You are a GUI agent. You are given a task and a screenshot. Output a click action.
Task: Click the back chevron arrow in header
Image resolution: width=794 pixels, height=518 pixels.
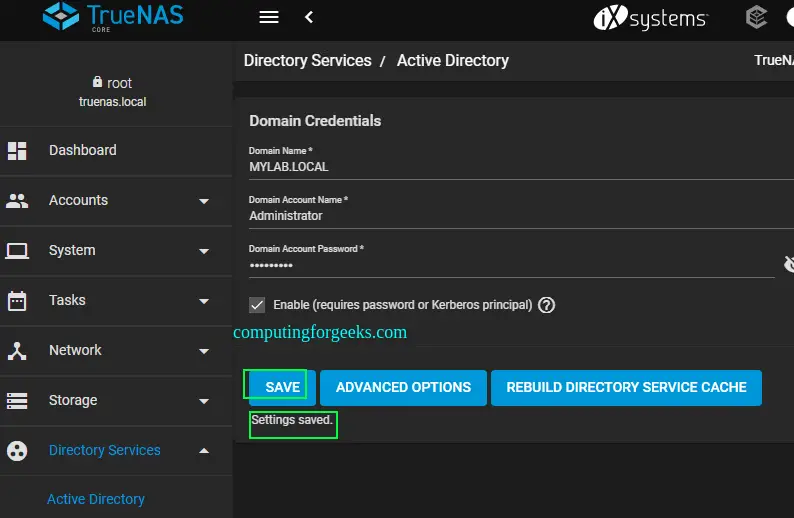[309, 17]
